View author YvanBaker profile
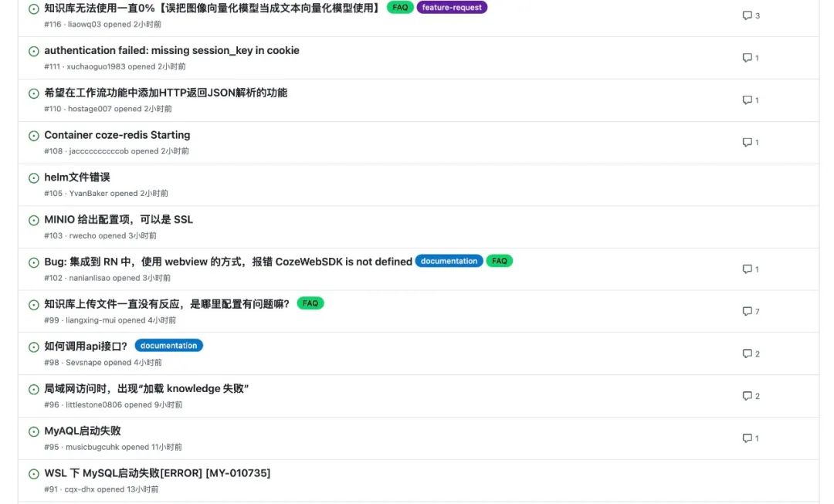834x504 pixels. pyautogui.click(x=89, y=194)
